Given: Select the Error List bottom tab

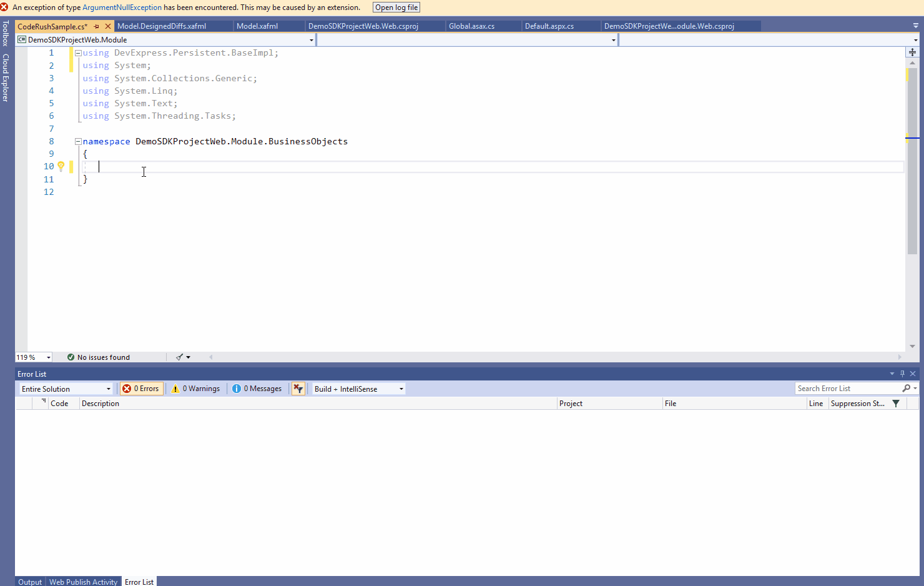Looking at the screenshot, I should [139, 582].
